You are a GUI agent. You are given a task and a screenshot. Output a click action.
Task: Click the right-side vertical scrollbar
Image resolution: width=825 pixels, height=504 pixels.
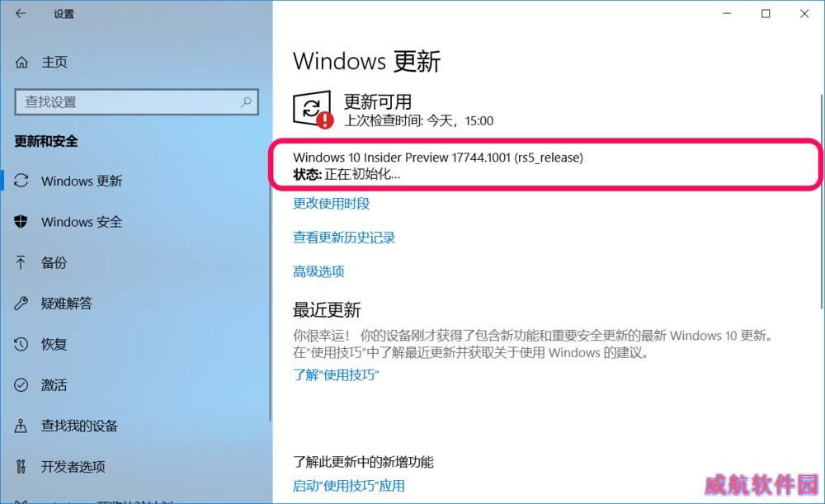tap(821, 200)
